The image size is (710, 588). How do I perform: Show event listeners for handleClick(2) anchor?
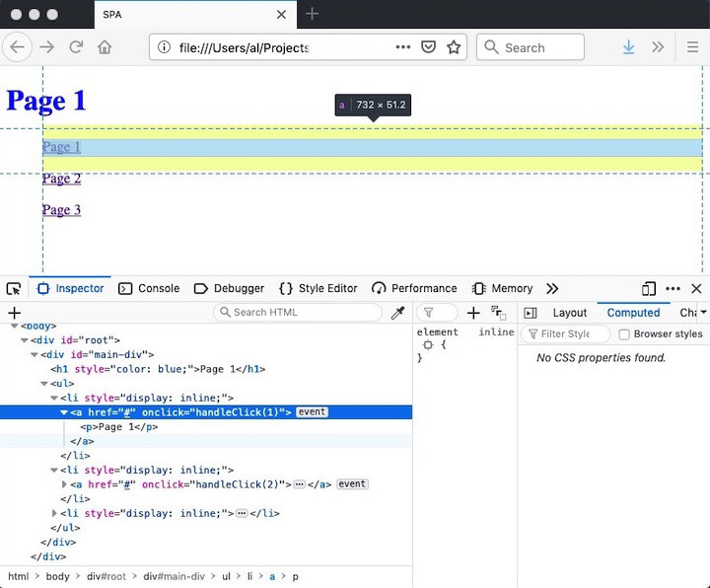(352, 483)
